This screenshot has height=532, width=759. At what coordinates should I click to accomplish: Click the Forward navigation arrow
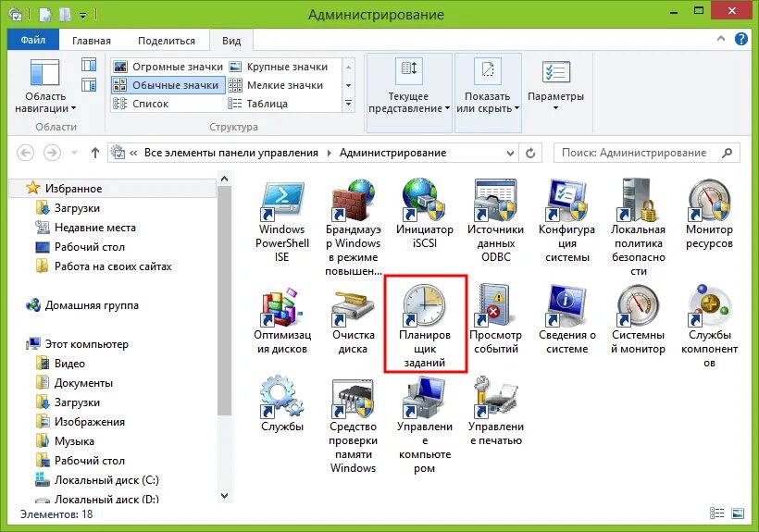[52, 153]
